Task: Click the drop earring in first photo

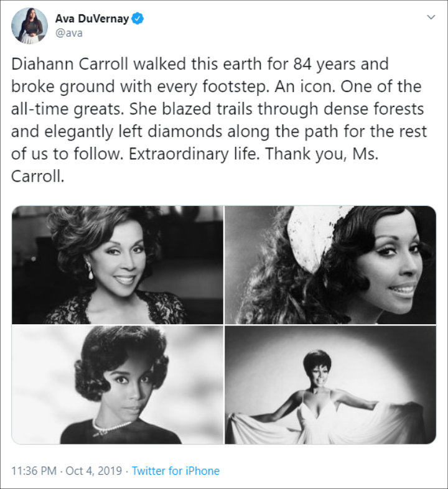Action: [x=90, y=271]
